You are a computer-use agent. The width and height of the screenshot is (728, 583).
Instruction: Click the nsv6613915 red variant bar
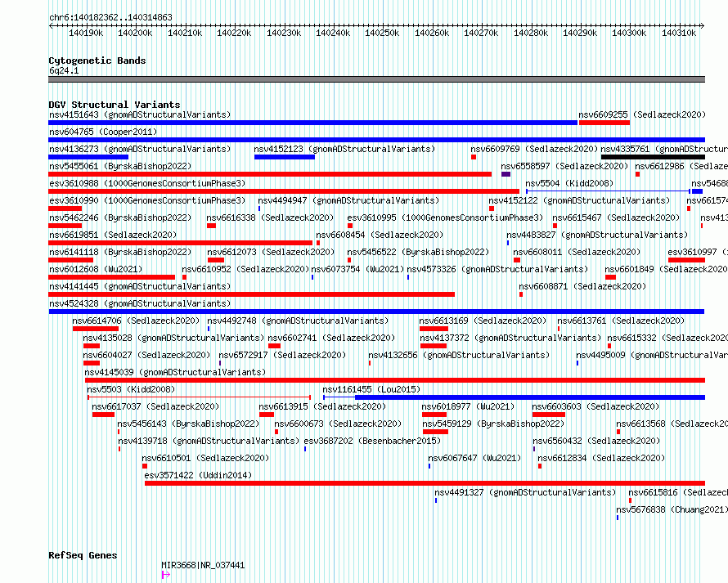267,415
